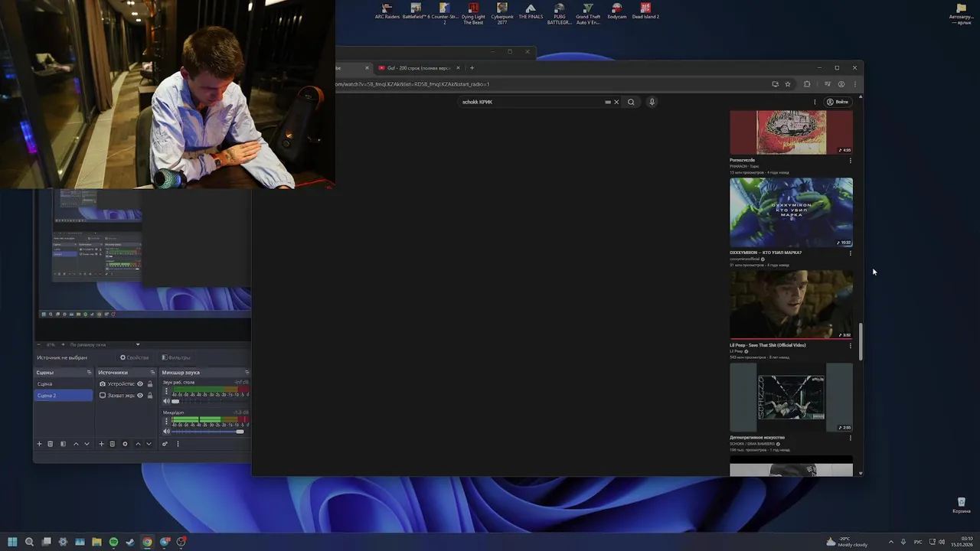This screenshot has width=980, height=551.
Task: Bookmark this page with star icon
Action: 788,84
